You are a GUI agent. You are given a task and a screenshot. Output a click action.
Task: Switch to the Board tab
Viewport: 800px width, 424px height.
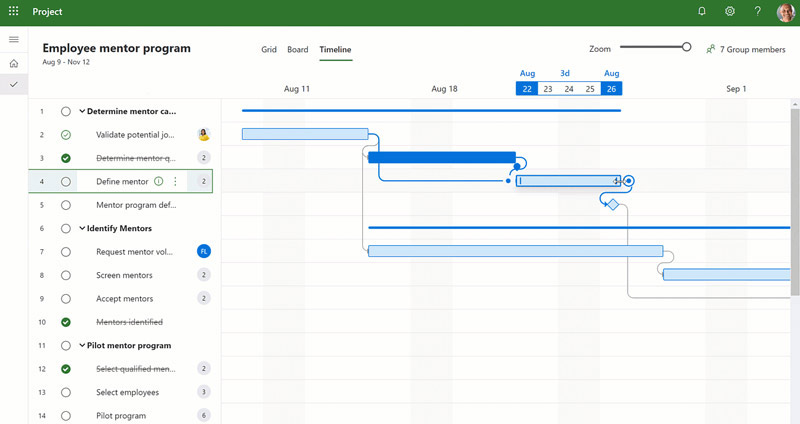(x=297, y=49)
